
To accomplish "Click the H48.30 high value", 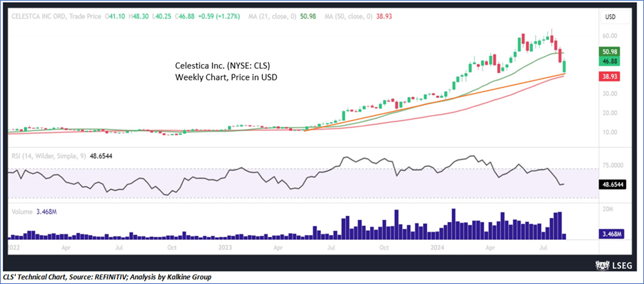I will click(x=137, y=17).
